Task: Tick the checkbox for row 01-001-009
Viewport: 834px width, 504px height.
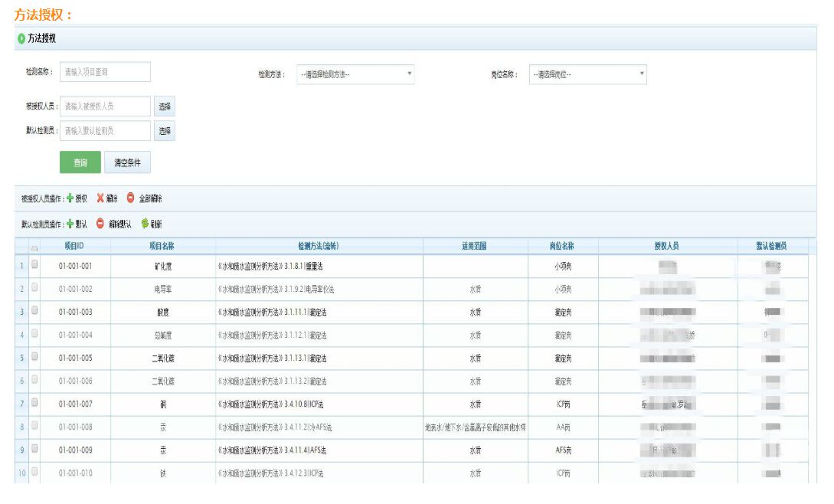Action: [x=34, y=450]
